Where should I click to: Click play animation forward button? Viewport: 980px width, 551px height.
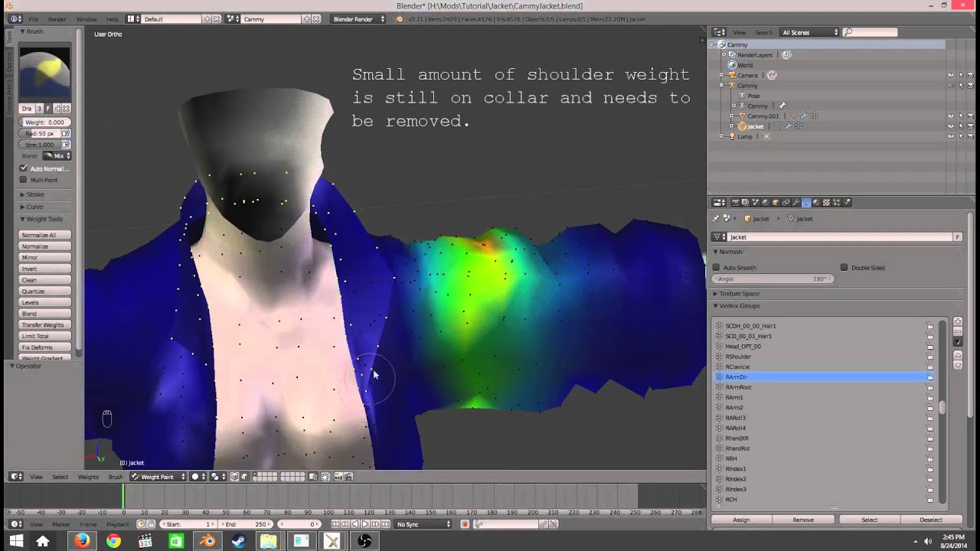tap(365, 524)
